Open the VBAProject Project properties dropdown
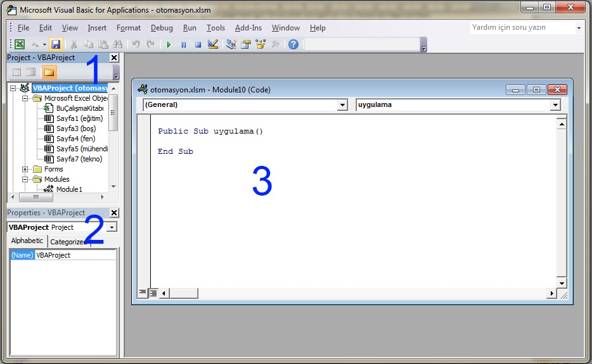 click(x=112, y=227)
